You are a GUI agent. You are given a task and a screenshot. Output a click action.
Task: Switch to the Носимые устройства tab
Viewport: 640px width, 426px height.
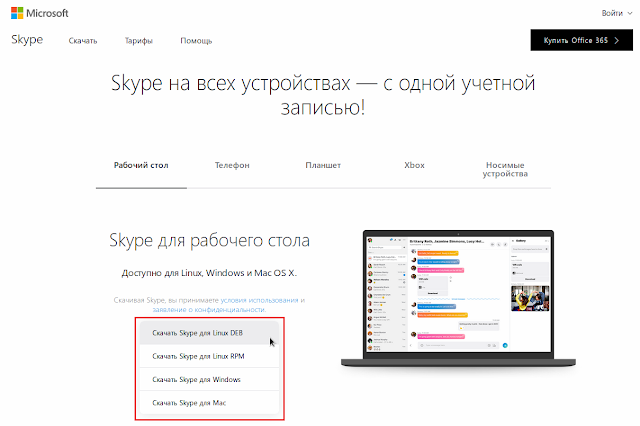pos(505,169)
